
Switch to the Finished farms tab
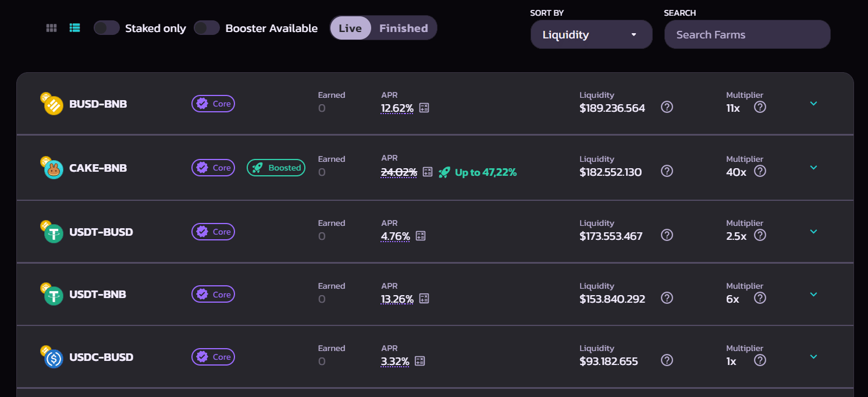pos(403,28)
